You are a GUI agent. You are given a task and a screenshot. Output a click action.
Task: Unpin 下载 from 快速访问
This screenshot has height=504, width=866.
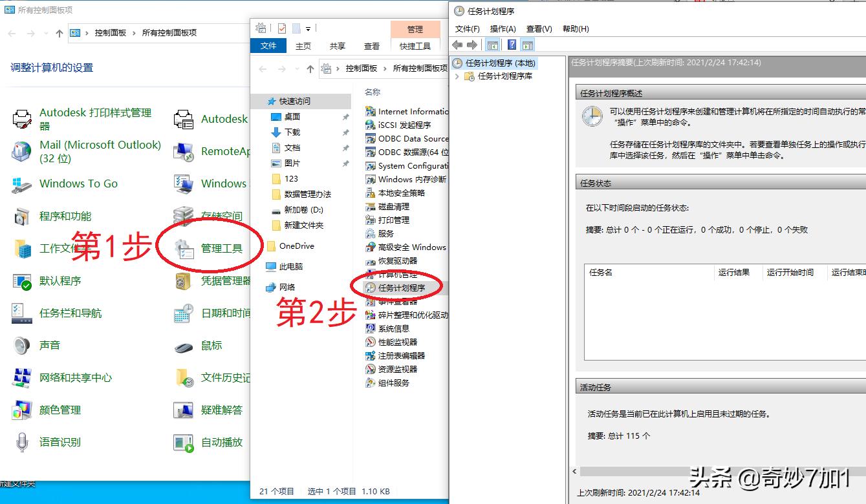tap(346, 131)
